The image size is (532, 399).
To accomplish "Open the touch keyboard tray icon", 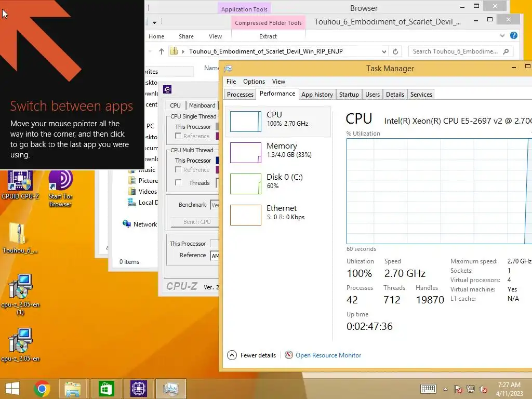I will (x=428, y=389).
